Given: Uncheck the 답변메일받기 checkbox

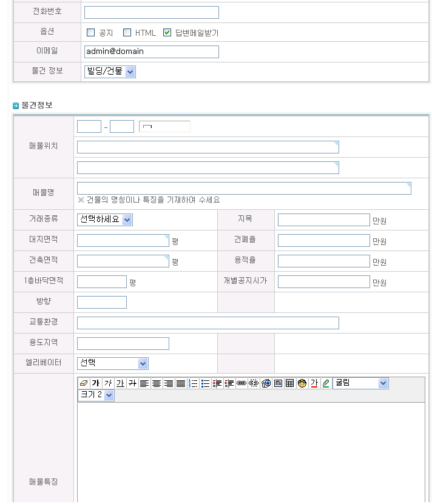Looking at the screenshot, I should click(x=167, y=33).
